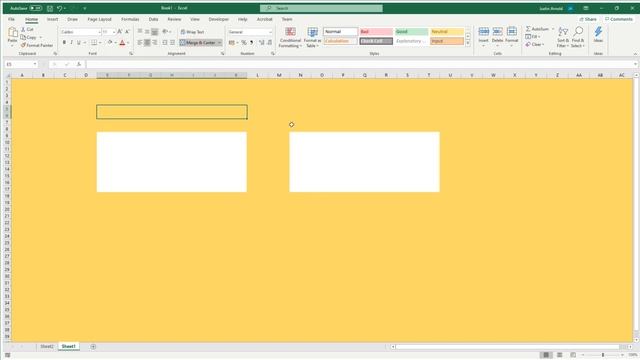The height and width of the screenshot is (360, 640).
Task: Apply the Bad cell style
Action: [x=376, y=31]
